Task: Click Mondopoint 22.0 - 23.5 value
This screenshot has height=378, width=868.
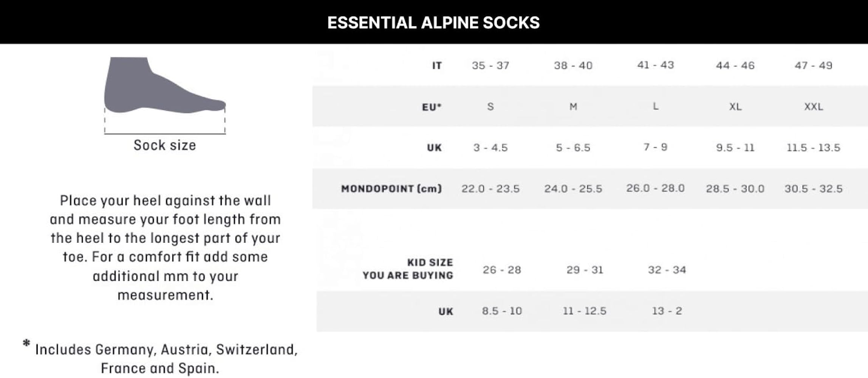Action: [x=490, y=189]
